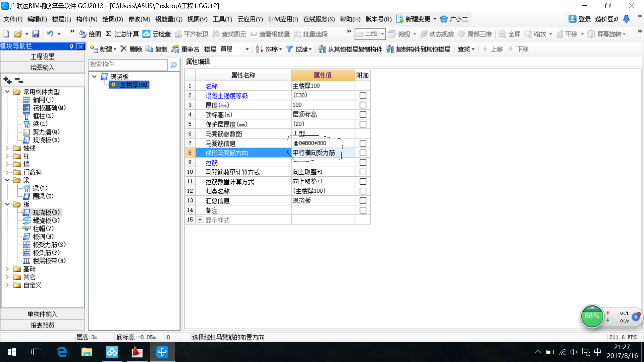The height and width of the screenshot is (362, 644).
Task: Tick checkbox for 混凝土强度等级 row
Action: point(363,96)
